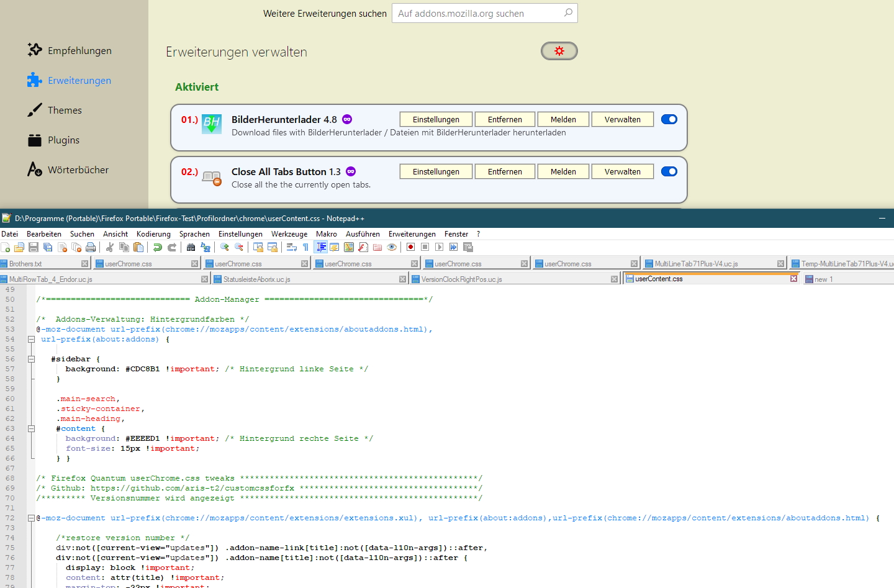Open the Kodierung menu
The height and width of the screenshot is (588, 894).
pos(153,234)
